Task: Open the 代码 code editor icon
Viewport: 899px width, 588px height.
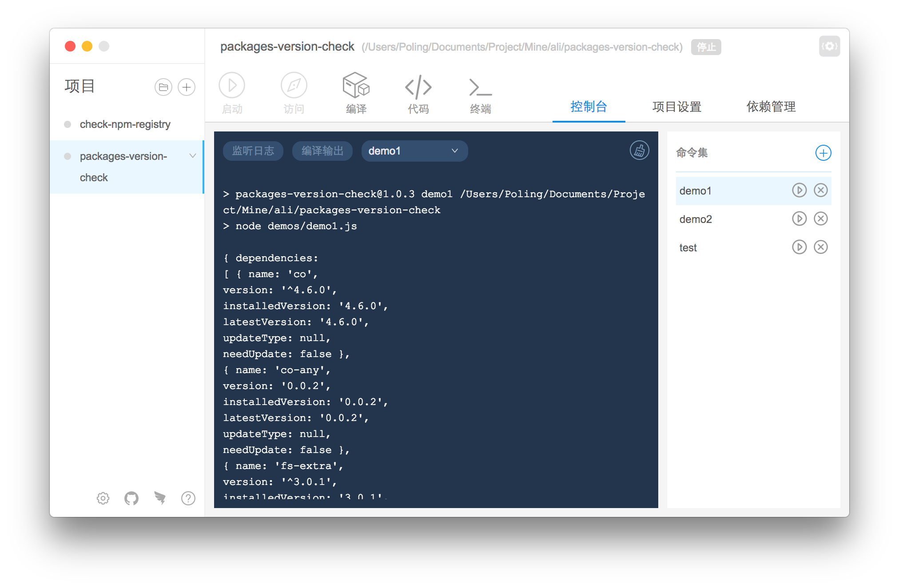Action: pyautogui.click(x=418, y=87)
